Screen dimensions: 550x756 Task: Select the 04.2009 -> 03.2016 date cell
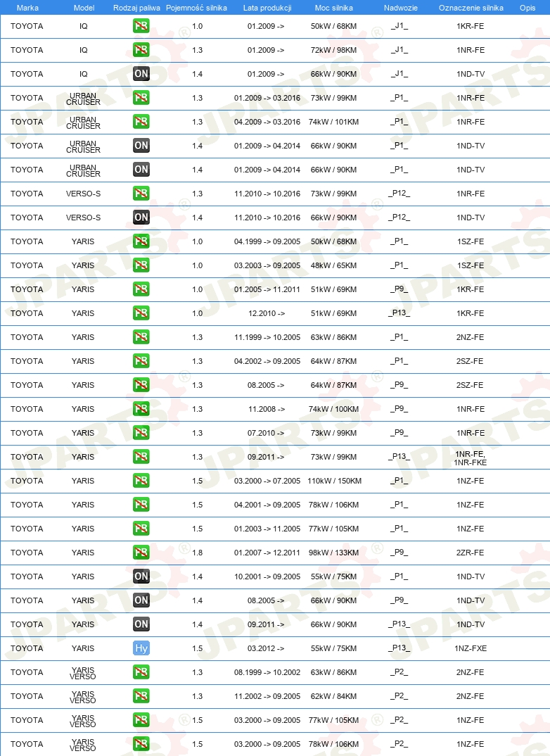pyautogui.click(x=267, y=122)
